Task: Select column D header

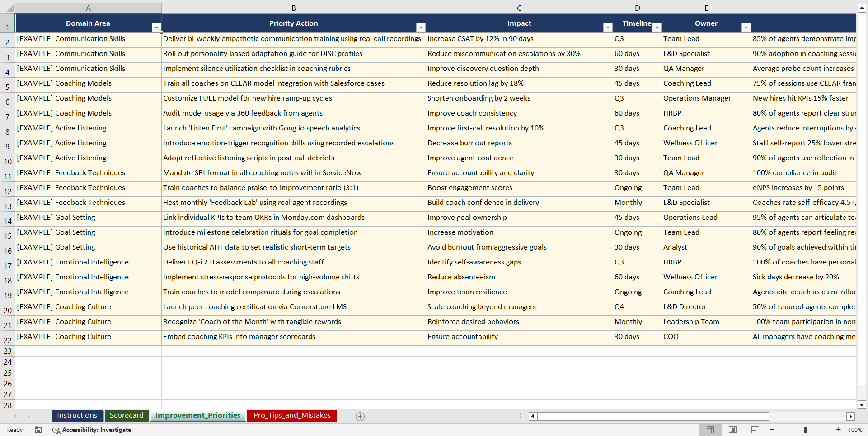Action: point(637,8)
